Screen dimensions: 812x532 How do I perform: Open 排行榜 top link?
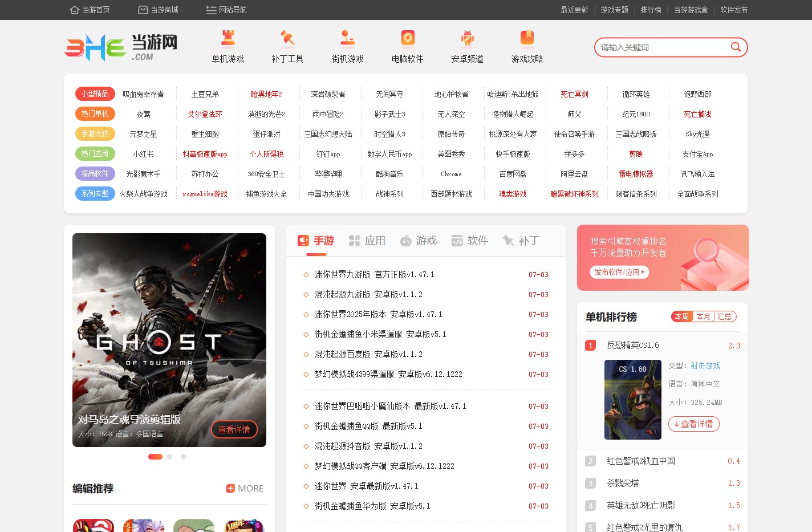point(651,10)
